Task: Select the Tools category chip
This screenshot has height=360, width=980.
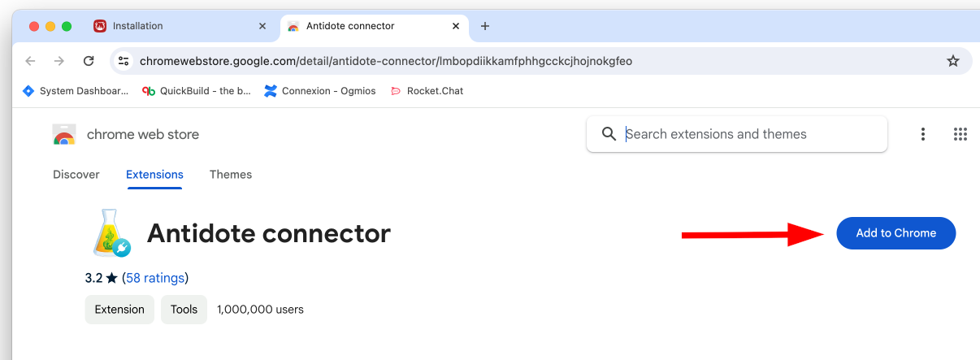Action: pyautogui.click(x=184, y=310)
